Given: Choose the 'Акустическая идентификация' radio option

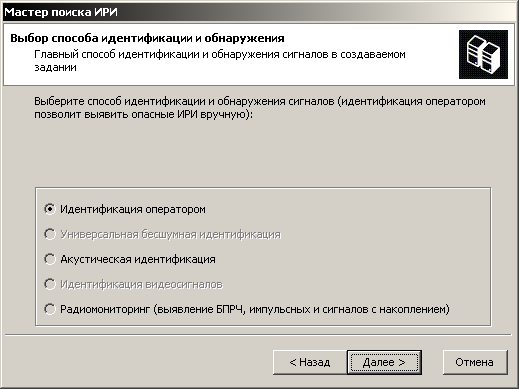Looking at the screenshot, I should click(x=50, y=259).
